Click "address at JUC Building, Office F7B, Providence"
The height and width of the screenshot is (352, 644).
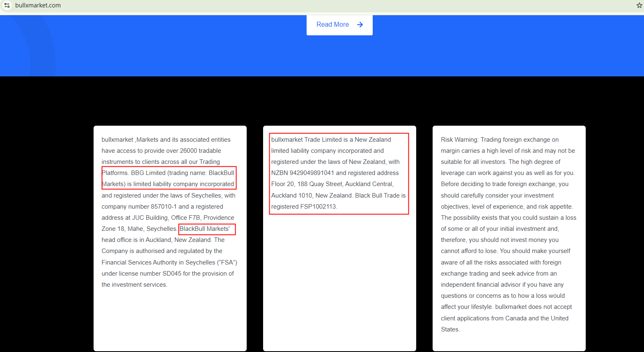168,218
